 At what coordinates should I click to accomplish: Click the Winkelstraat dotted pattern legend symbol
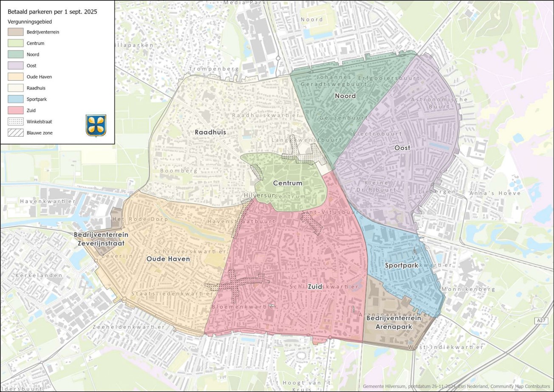[15, 121]
